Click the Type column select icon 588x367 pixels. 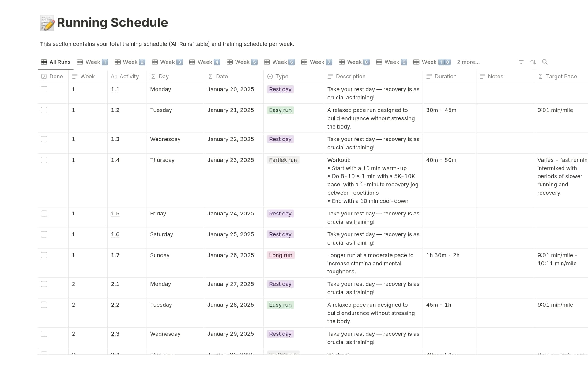[270, 77]
